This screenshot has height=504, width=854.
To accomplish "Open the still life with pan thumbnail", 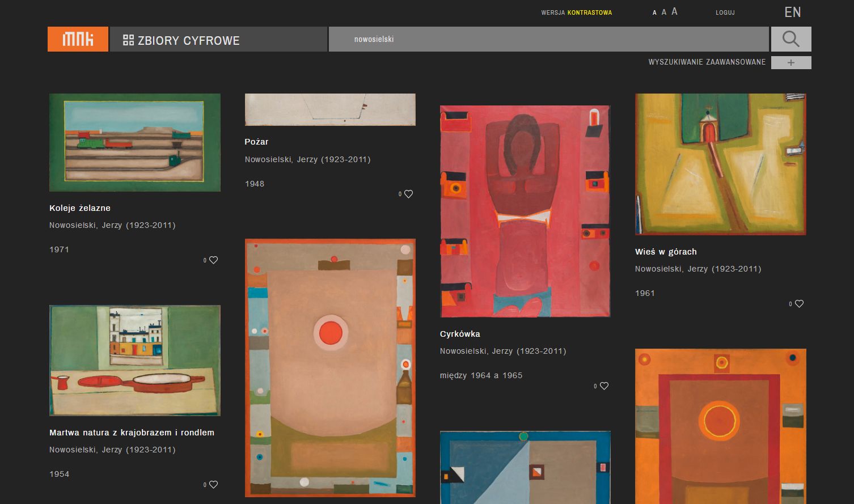I will pos(135,361).
